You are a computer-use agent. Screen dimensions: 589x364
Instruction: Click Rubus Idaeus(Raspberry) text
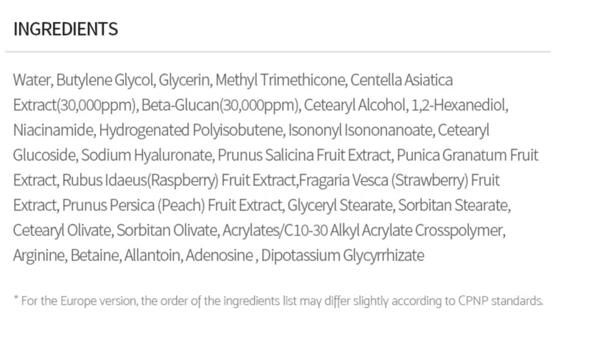click(140, 180)
